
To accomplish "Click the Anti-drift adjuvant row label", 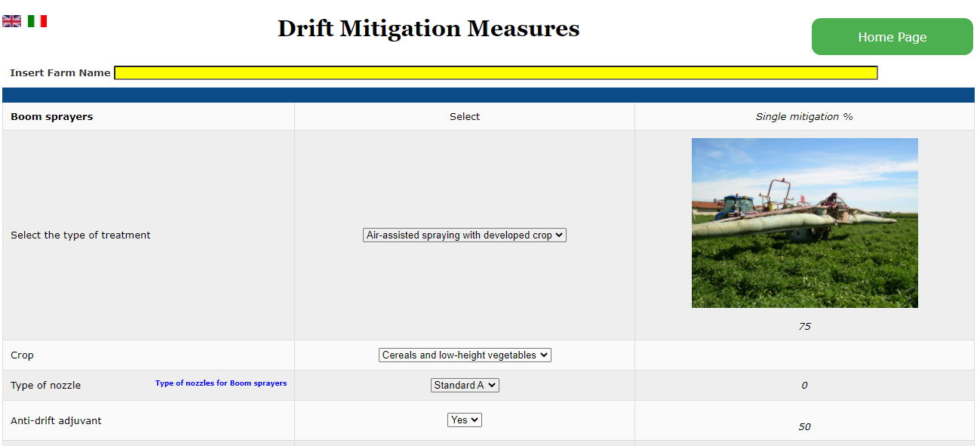I will point(56,420).
